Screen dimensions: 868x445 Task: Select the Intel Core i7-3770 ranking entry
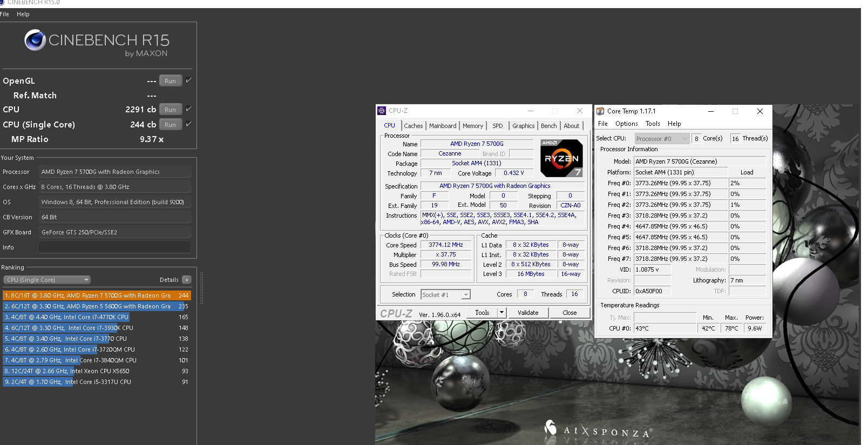pyautogui.click(x=97, y=339)
